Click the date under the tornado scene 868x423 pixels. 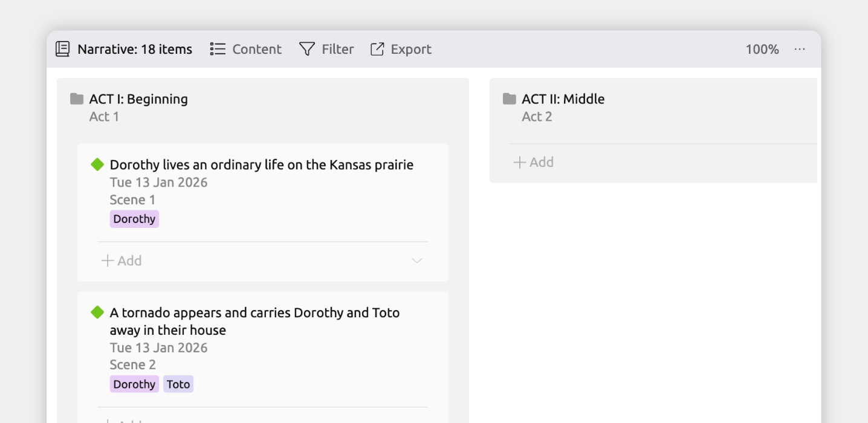coord(158,347)
